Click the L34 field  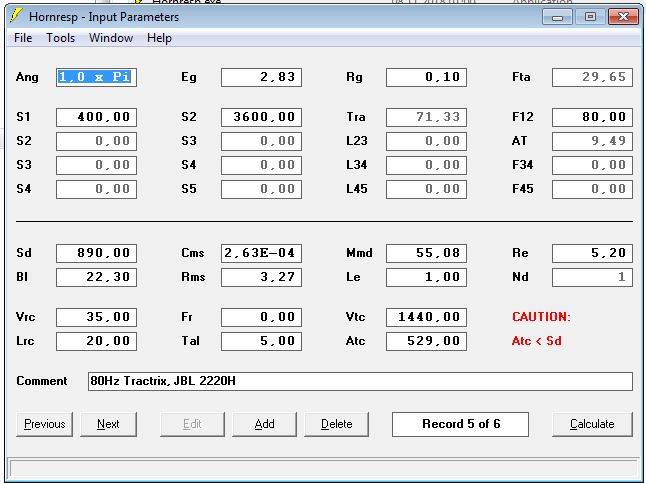coord(426,165)
